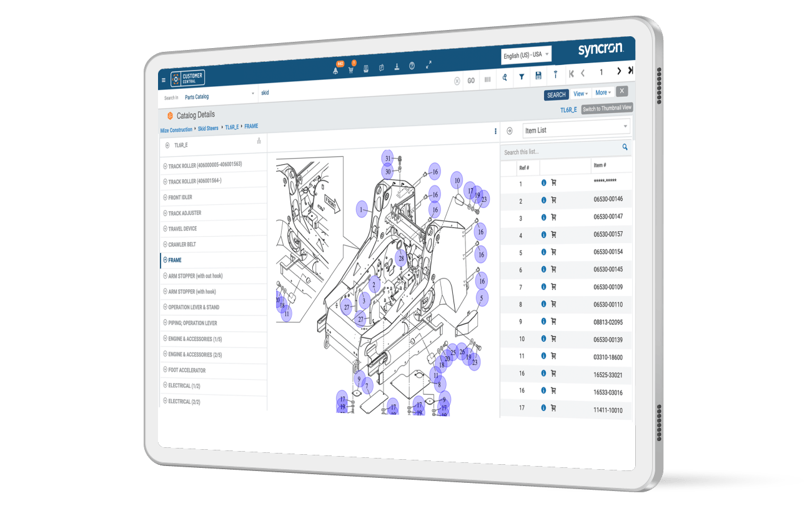The height and width of the screenshot is (521, 812).
Task: Open the View menu
Action: point(580,93)
